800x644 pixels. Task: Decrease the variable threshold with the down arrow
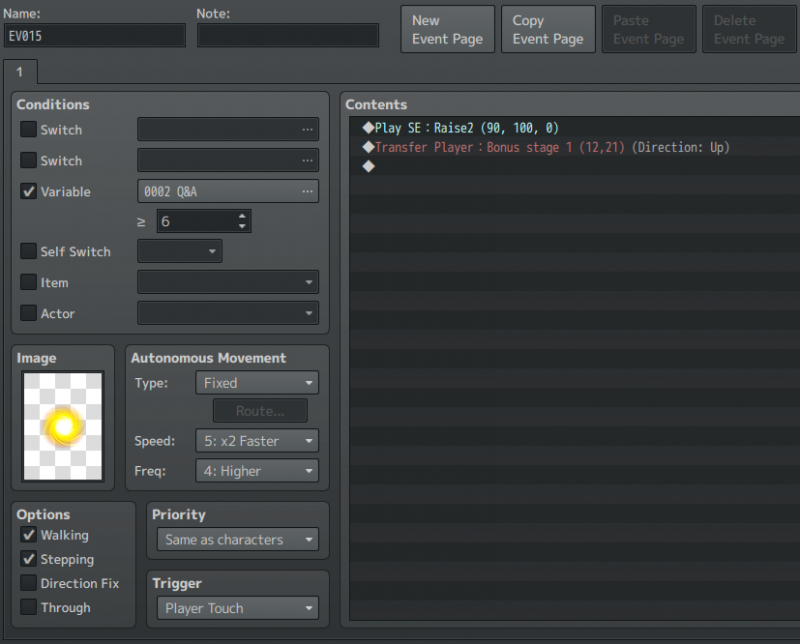click(x=242, y=226)
